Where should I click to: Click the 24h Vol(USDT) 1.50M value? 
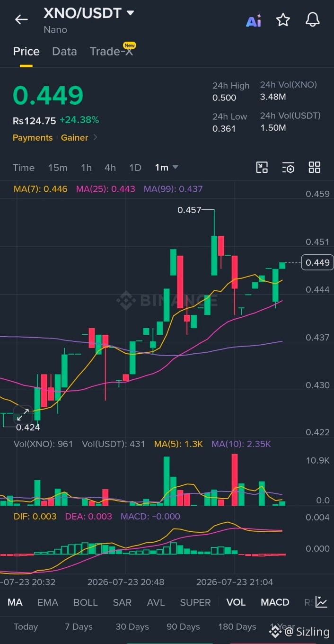273,128
